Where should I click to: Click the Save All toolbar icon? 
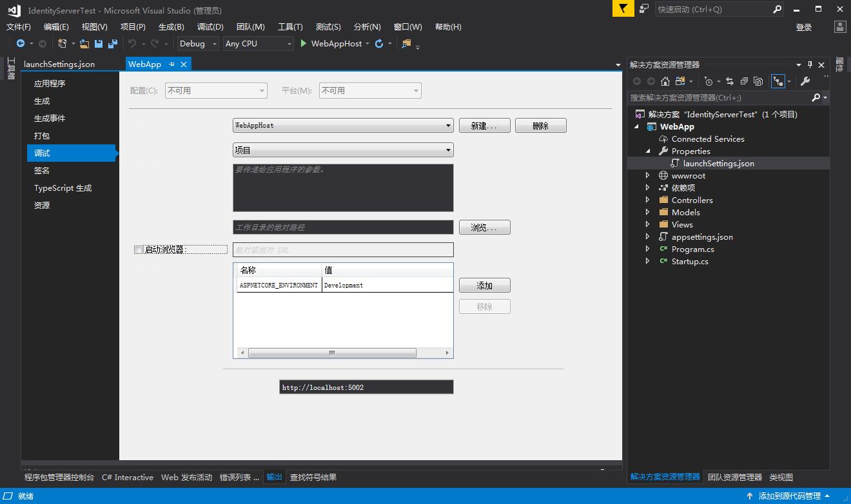click(113, 44)
